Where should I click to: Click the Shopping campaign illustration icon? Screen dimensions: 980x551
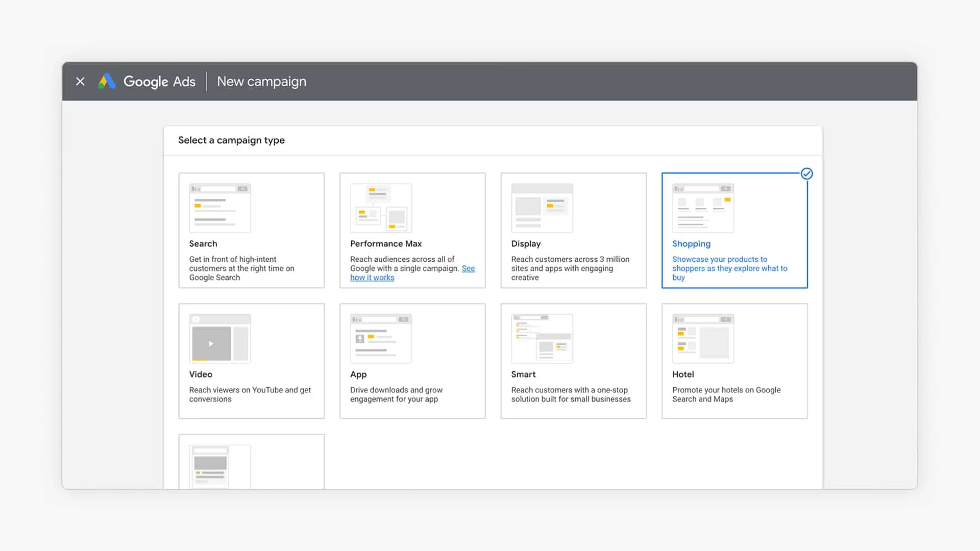(703, 208)
